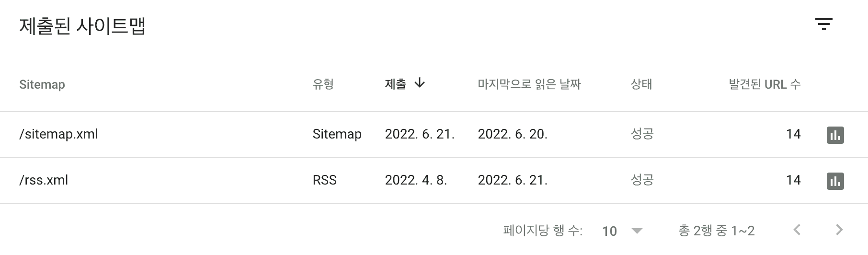868x255 pixels.
Task: Sort by the 유형 column header
Action: pos(323,84)
